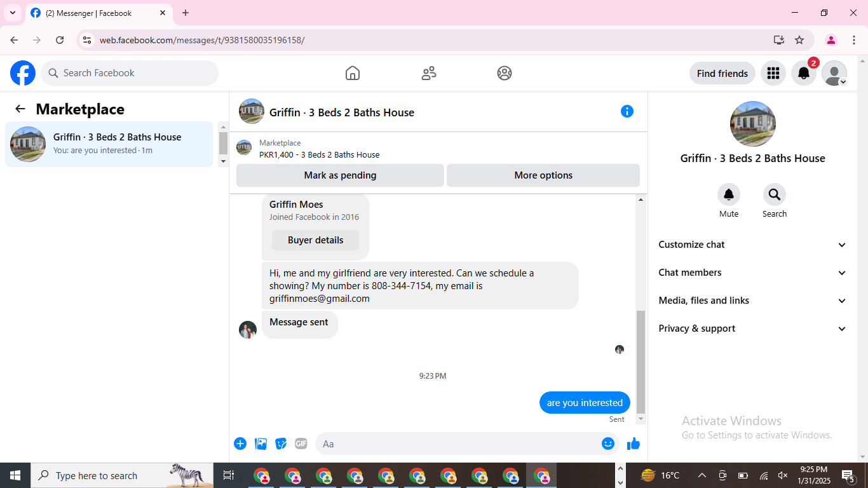Screen dimensions: 868x488
Task: Click the More options button
Action: click(x=543, y=175)
